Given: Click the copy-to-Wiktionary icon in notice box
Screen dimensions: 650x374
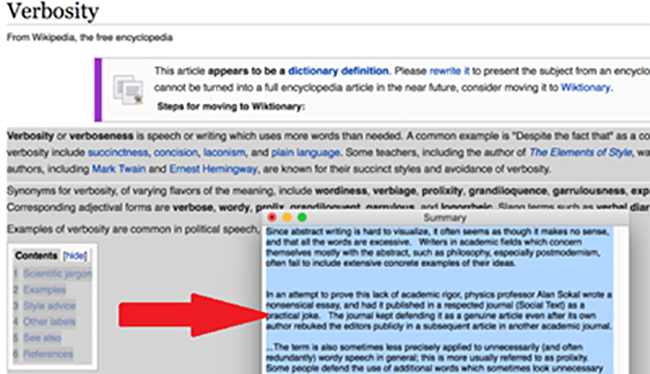Looking at the screenshot, I should (x=128, y=90).
